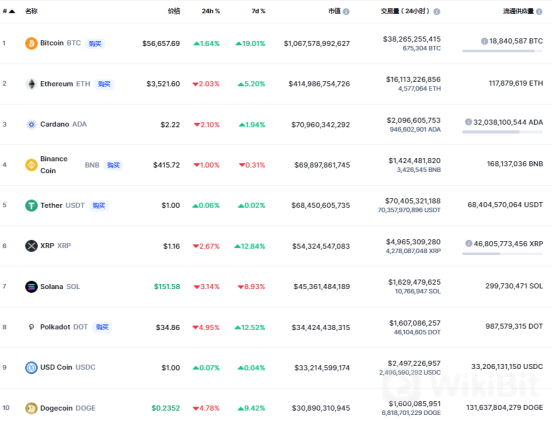This screenshot has height=421, width=554.
Task: Click XRP 7d change 12.84%
Action: click(250, 246)
